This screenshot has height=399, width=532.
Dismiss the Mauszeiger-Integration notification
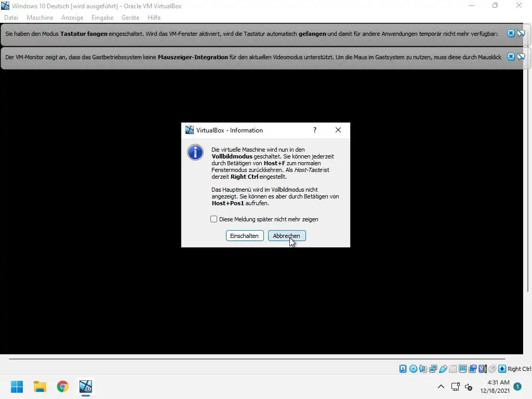(x=511, y=56)
